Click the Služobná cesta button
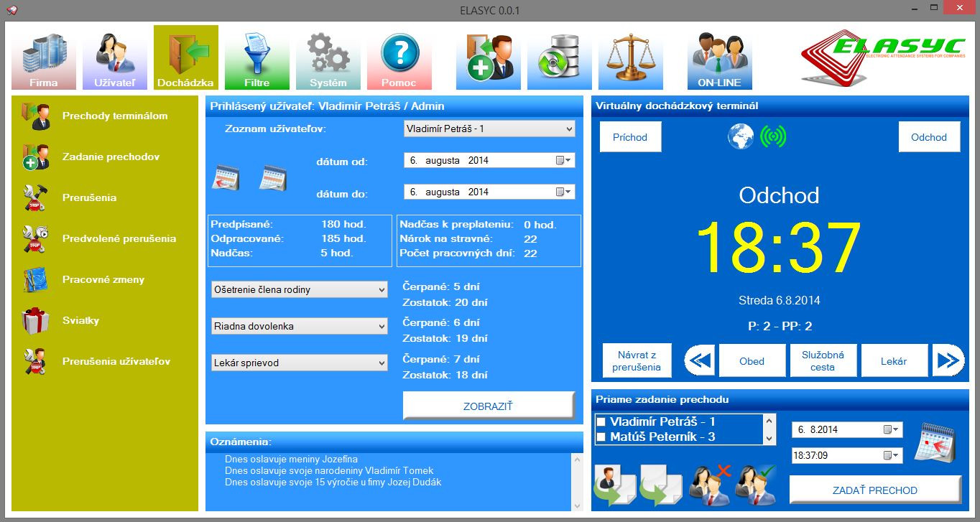980x522 pixels. tap(823, 361)
